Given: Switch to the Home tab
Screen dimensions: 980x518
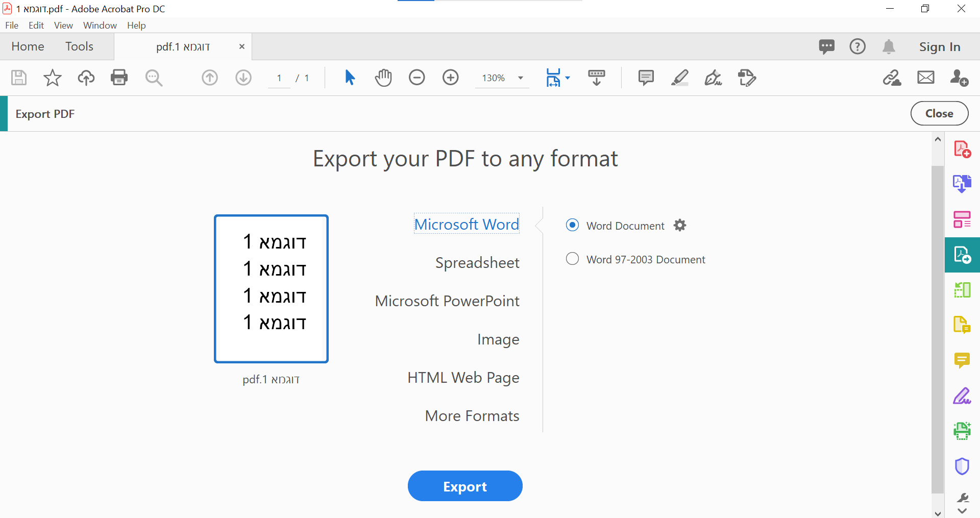Looking at the screenshot, I should point(28,46).
